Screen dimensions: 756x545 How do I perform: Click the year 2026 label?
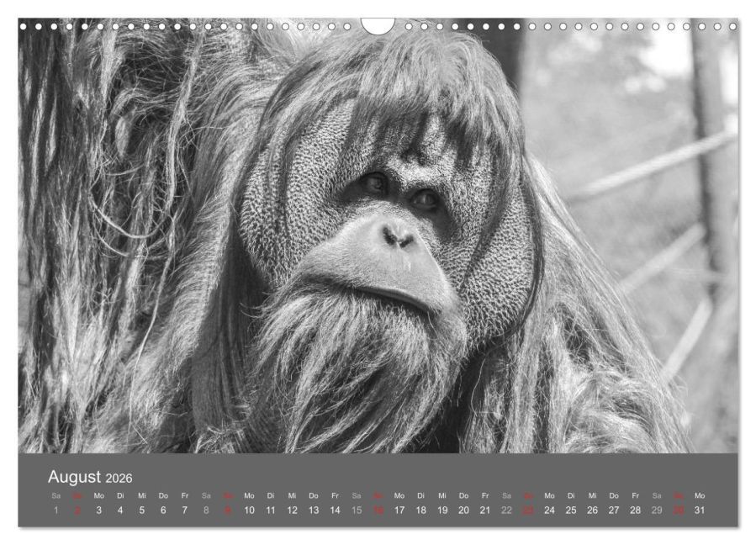click(x=119, y=479)
